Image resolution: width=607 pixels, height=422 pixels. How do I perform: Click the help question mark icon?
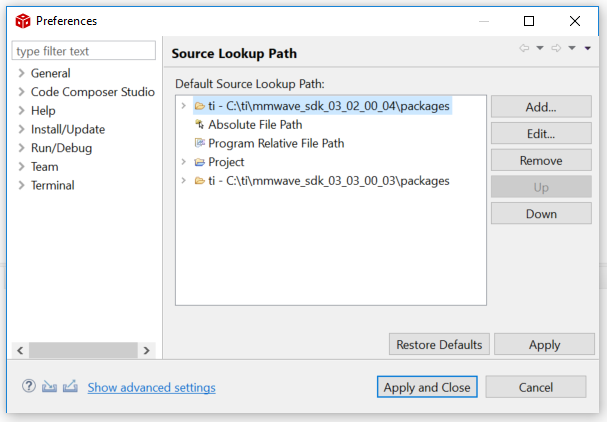click(29, 386)
